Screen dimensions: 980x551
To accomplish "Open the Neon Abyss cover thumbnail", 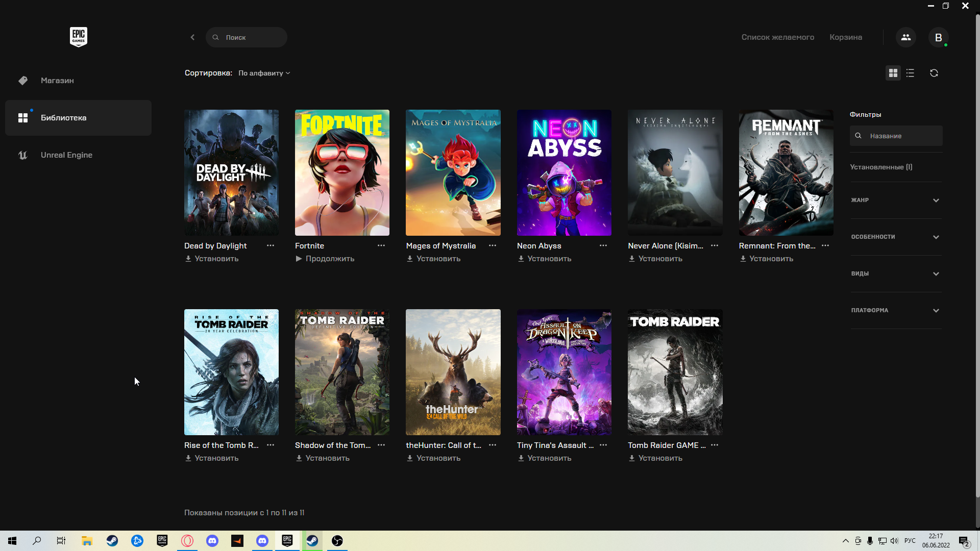I will (564, 172).
